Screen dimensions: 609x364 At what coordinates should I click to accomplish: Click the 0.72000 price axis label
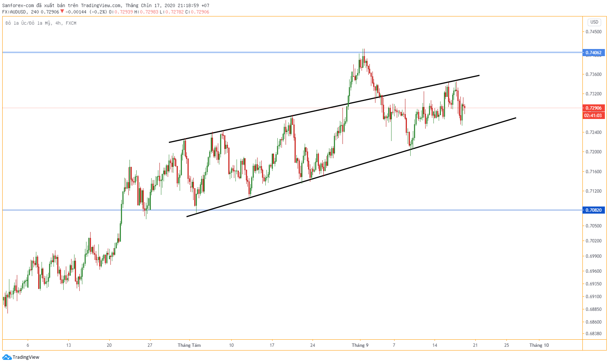tap(594, 152)
